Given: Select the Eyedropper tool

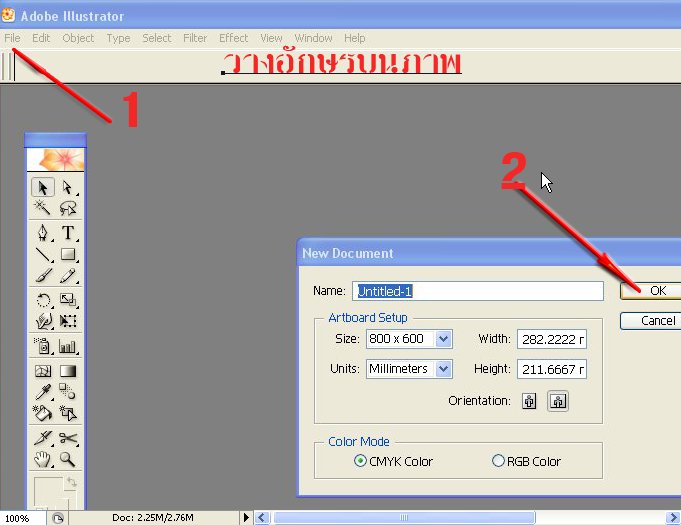Looking at the screenshot, I should 43,392.
